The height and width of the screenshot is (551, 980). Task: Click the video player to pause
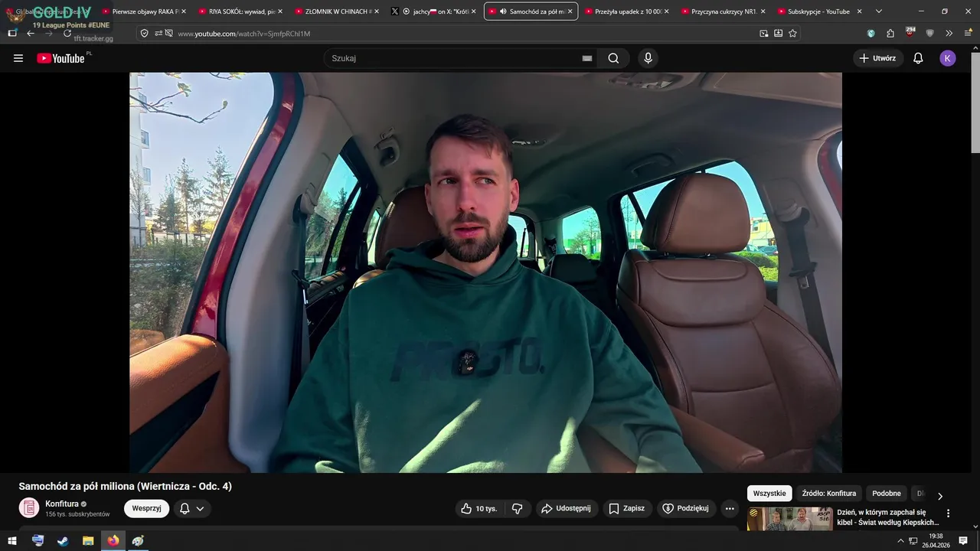tap(485, 272)
